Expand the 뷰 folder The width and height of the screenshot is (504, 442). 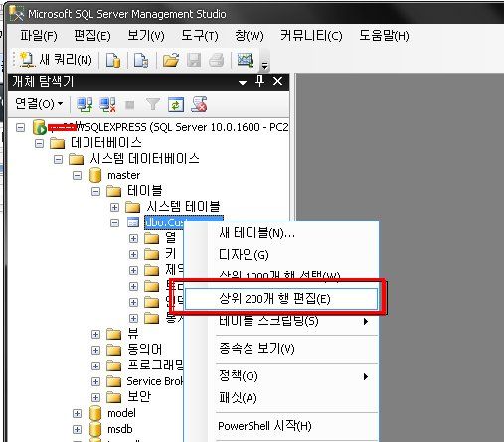coord(95,334)
